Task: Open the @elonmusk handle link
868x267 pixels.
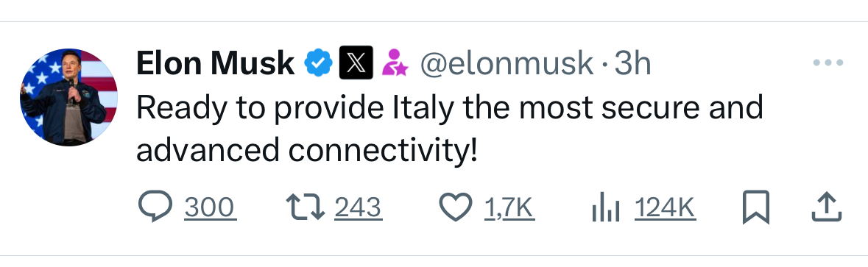Action: (x=507, y=64)
